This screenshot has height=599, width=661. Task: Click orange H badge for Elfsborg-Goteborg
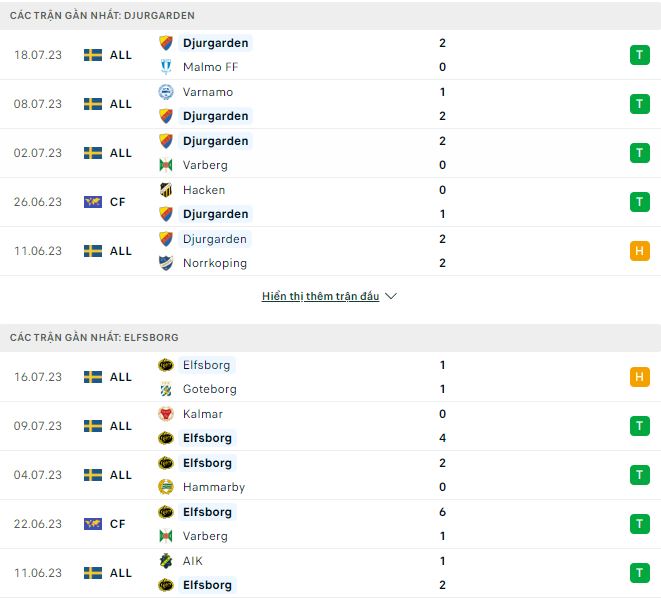[x=640, y=377]
